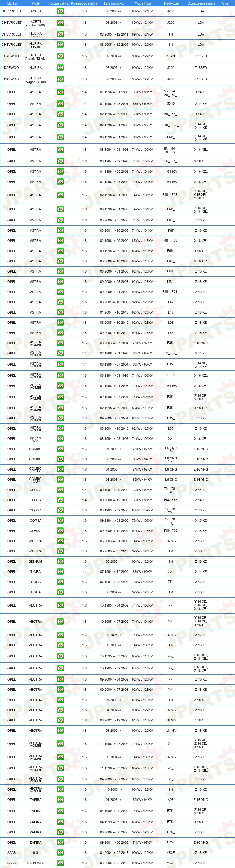Click fuel icon in Opel Signum row

point(60,561)
